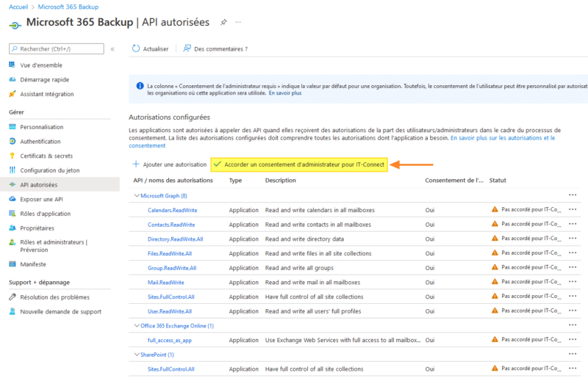Open ellipsis menu for Directory.ReadWrite.All row

pos(573,239)
